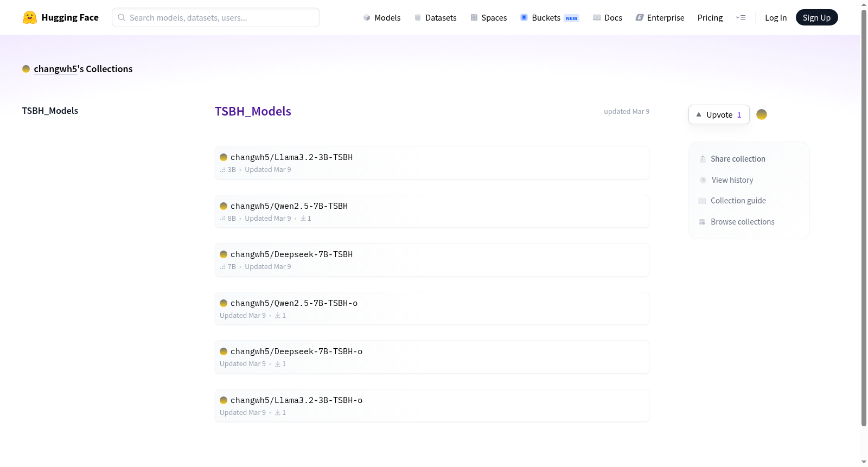Click download icon on Qwen2.5-7B-TSBH card

303,219
